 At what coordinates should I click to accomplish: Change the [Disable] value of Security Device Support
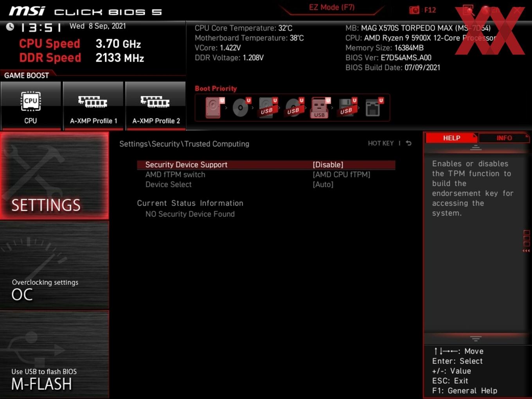[328, 165]
